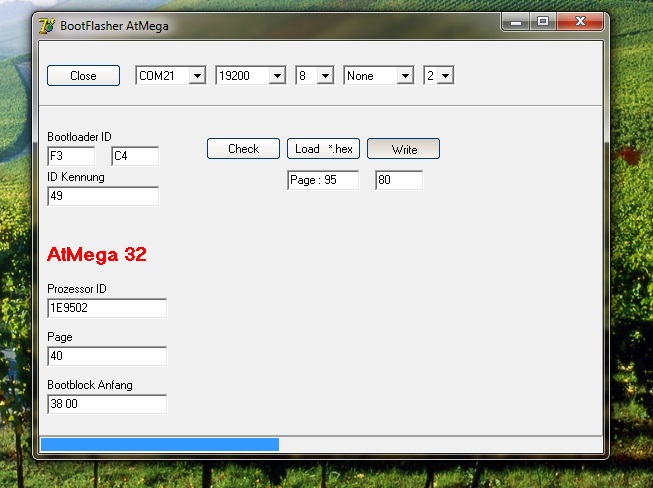Click the Check button
The height and width of the screenshot is (488, 653).
243,149
